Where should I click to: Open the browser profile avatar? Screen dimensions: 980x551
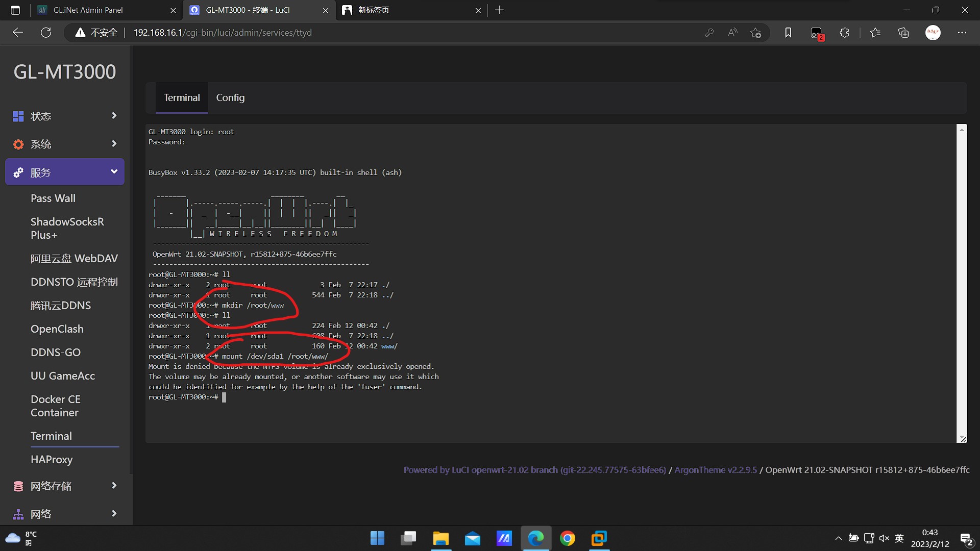click(x=933, y=33)
